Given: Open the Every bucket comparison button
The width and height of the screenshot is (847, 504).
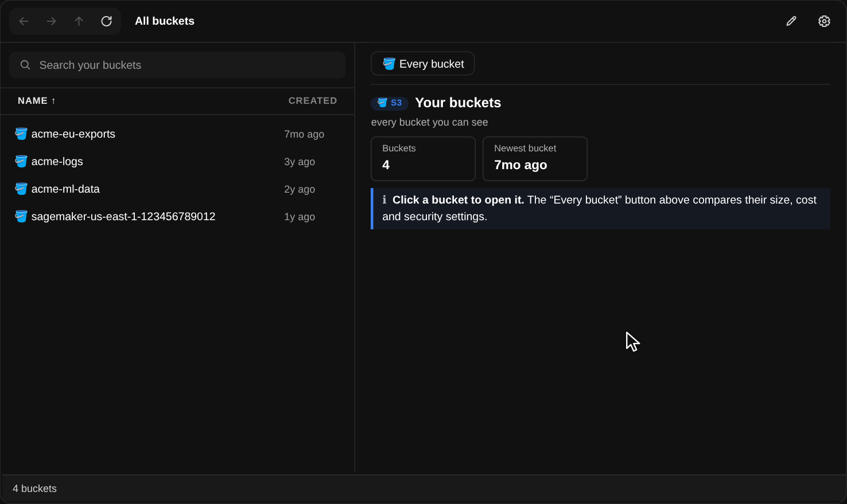Looking at the screenshot, I should pyautogui.click(x=423, y=64).
